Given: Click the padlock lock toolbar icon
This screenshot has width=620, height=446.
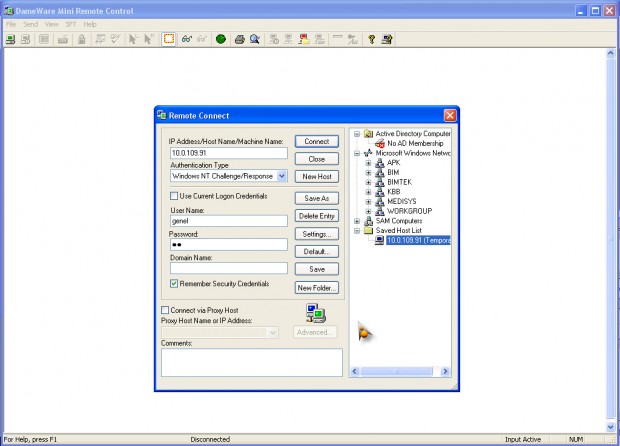Looking at the screenshot, I should coord(81,39).
